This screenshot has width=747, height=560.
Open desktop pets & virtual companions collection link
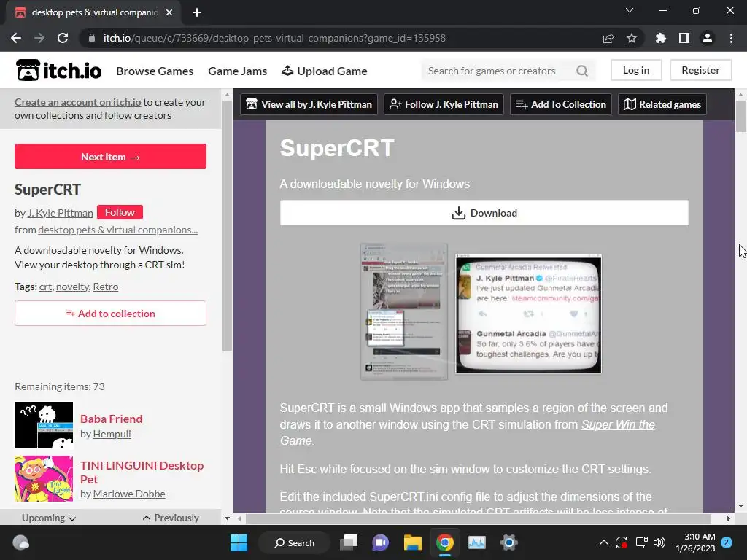(117, 230)
